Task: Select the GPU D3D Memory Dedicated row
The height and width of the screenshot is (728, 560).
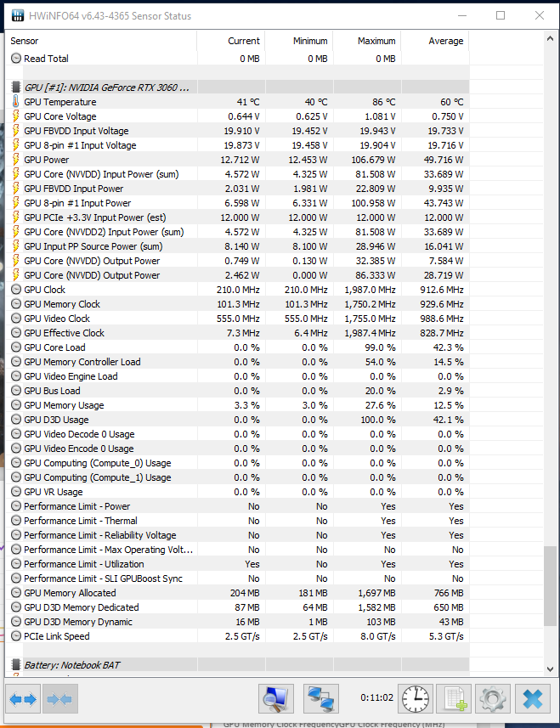Action: tap(237, 607)
